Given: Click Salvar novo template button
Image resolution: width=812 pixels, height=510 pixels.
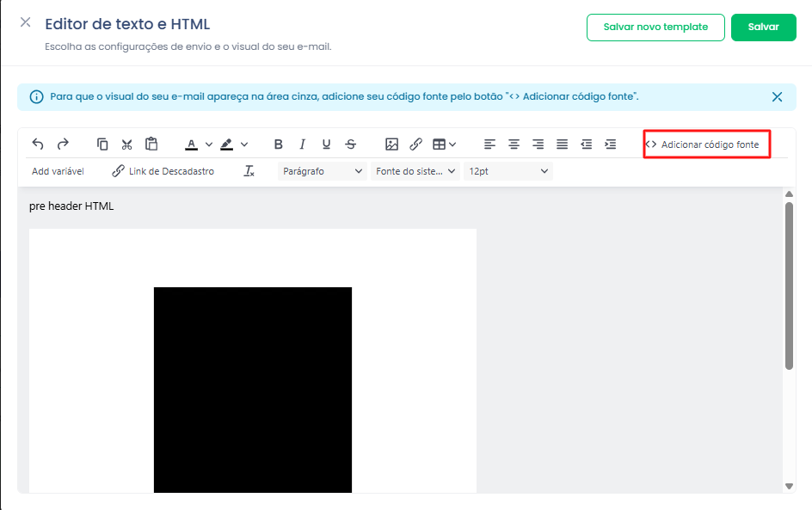Looking at the screenshot, I should (655, 27).
